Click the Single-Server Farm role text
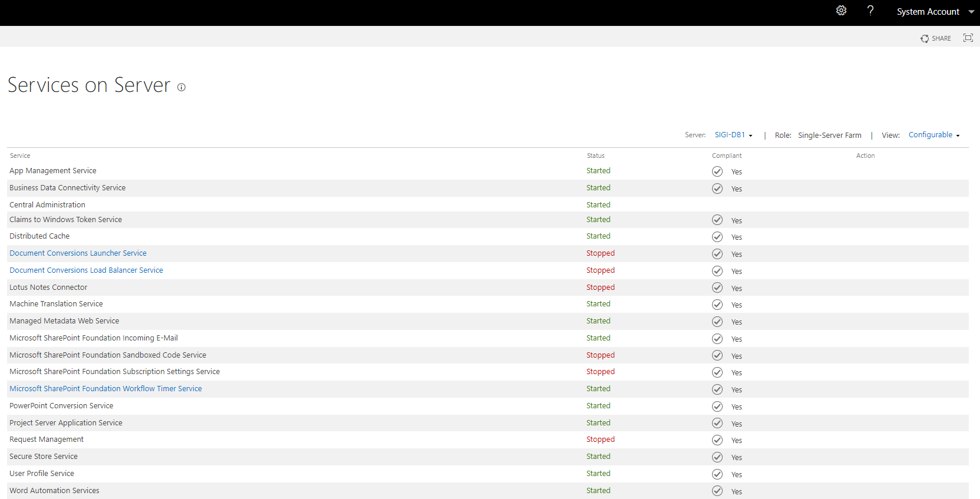This screenshot has width=980, height=499. pos(829,136)
